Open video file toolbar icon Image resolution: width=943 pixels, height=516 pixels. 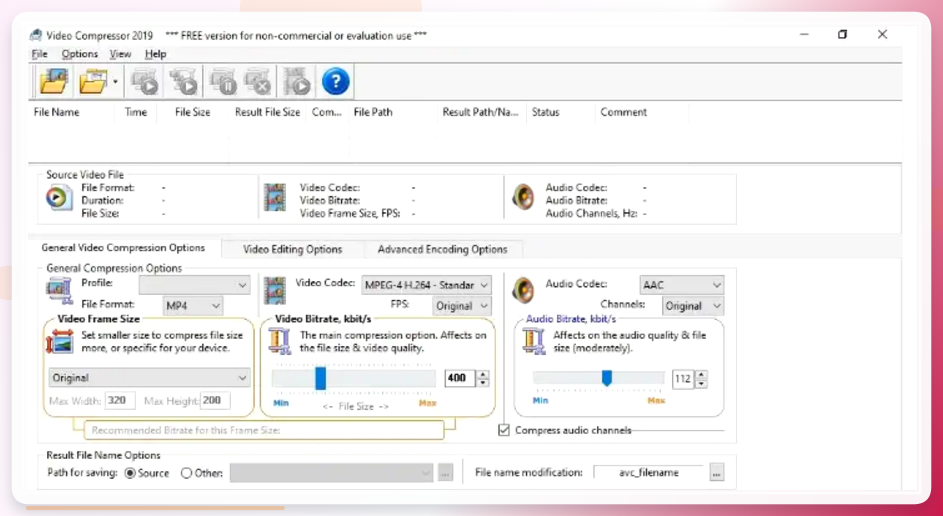54,81
